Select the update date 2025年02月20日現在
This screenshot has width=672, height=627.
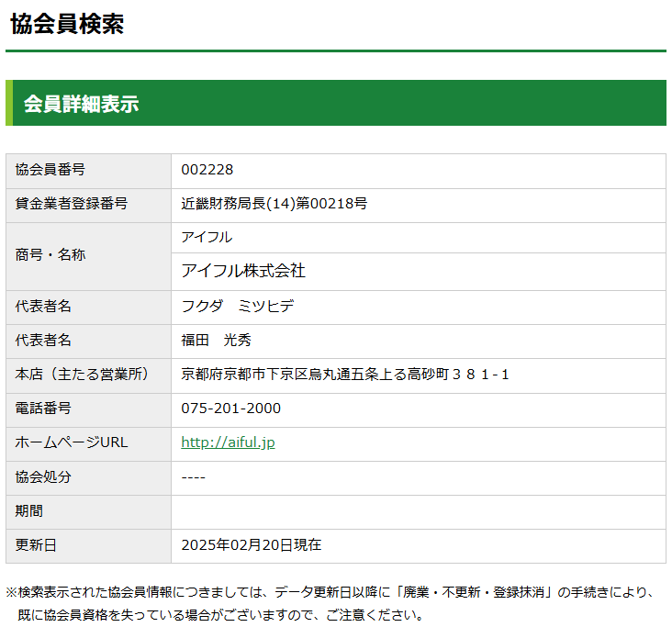252,545
